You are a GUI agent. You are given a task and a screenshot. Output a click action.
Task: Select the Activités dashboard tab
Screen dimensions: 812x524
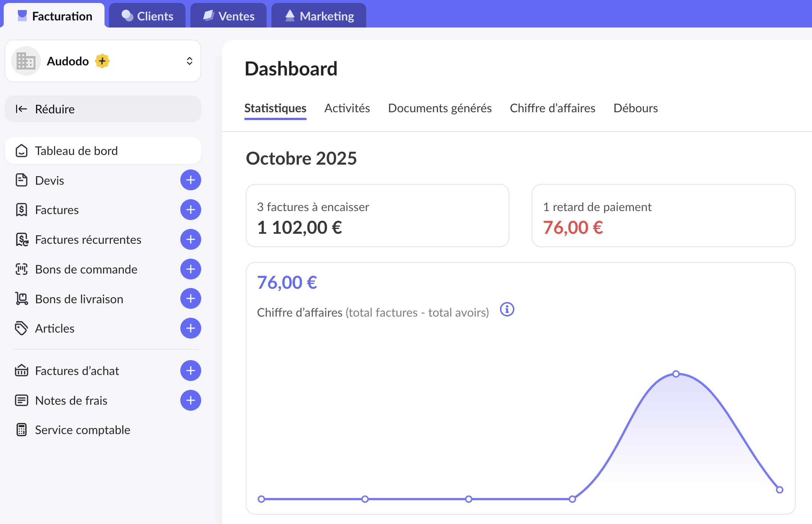[347, 108]
